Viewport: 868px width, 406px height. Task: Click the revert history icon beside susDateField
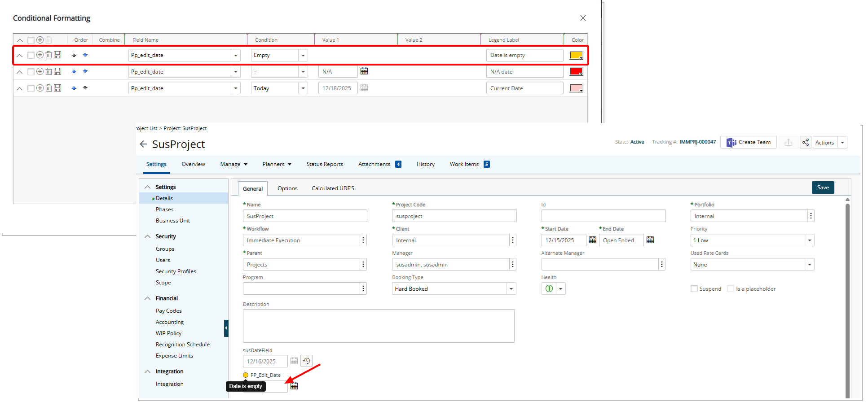pyautogui.click(x=306, y=361)
